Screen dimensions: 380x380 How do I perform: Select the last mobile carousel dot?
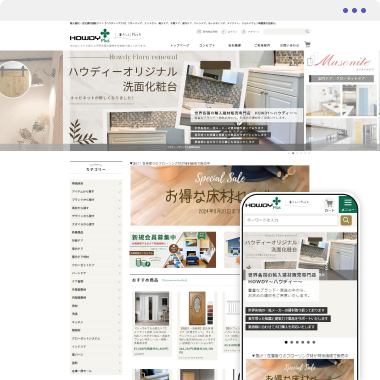coord(314,342)
